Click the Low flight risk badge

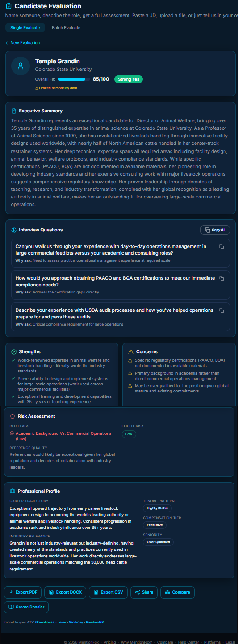click(x=129, y=434)
